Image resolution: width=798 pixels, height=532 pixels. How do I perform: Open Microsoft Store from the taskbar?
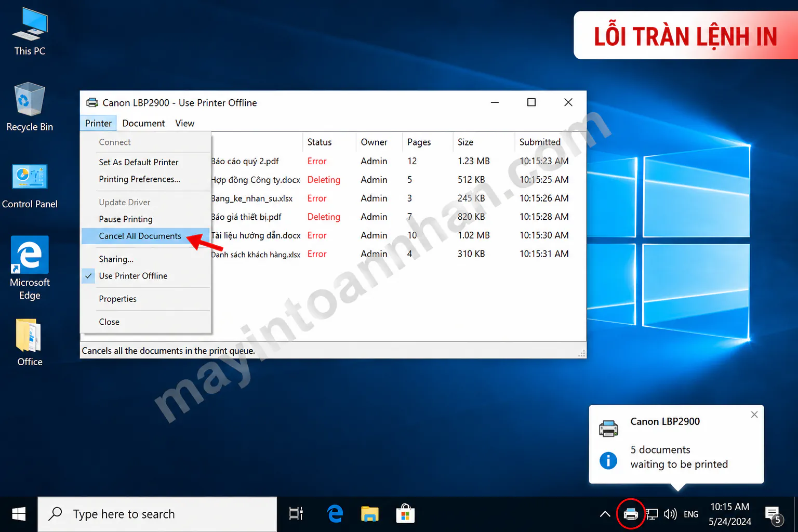(x=405, y=514)
